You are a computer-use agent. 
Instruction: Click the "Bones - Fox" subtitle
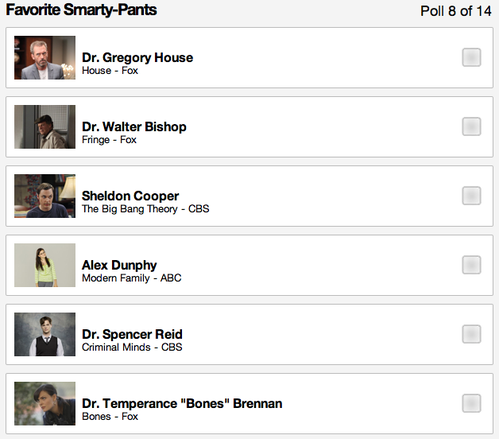tap(110, 416)
